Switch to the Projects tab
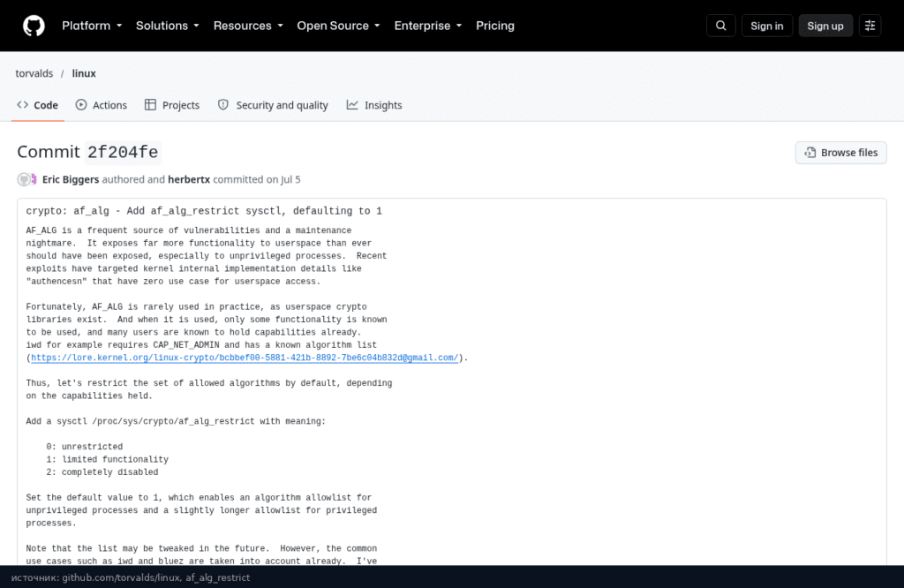Viewport: 904px width, 588px height. (172, 105)
